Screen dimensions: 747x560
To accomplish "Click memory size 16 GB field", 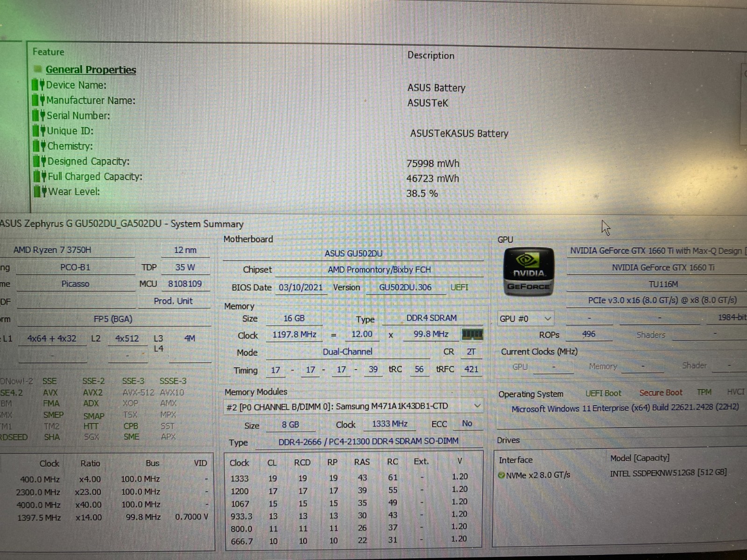I will click(x=294, y=318).
